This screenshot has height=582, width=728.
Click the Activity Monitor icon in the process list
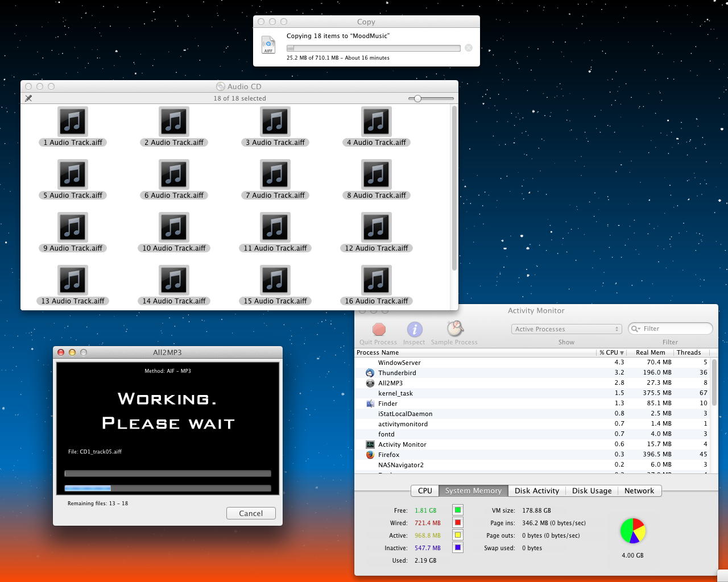[x=370, y=444]
